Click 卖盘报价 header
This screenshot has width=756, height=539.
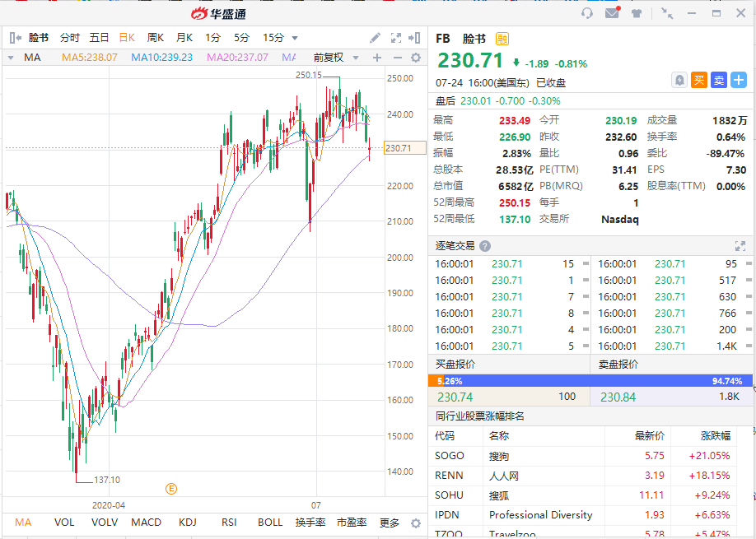tap(618, 365)
